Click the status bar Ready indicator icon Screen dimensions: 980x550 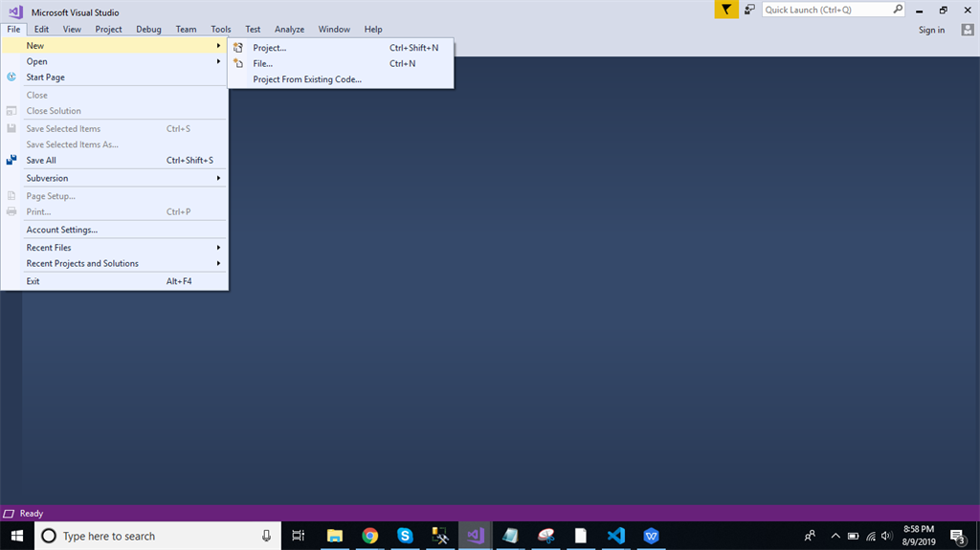[9, 514]
